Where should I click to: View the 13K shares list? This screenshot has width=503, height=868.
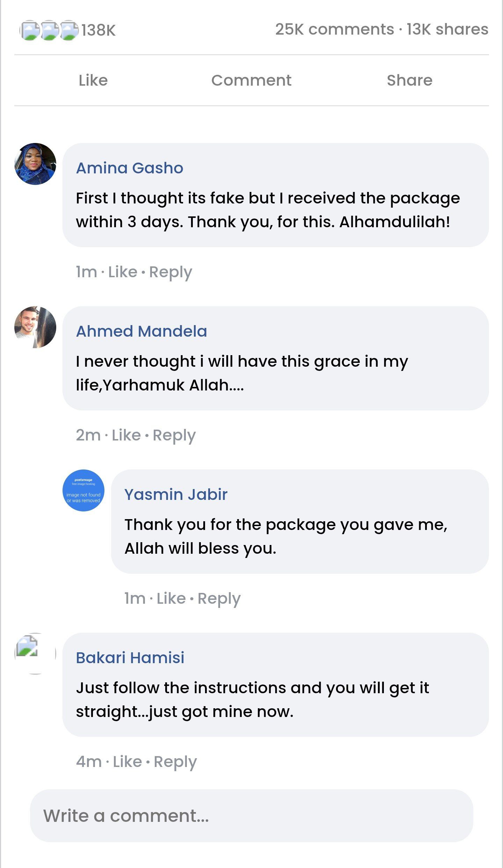[447, 29]
